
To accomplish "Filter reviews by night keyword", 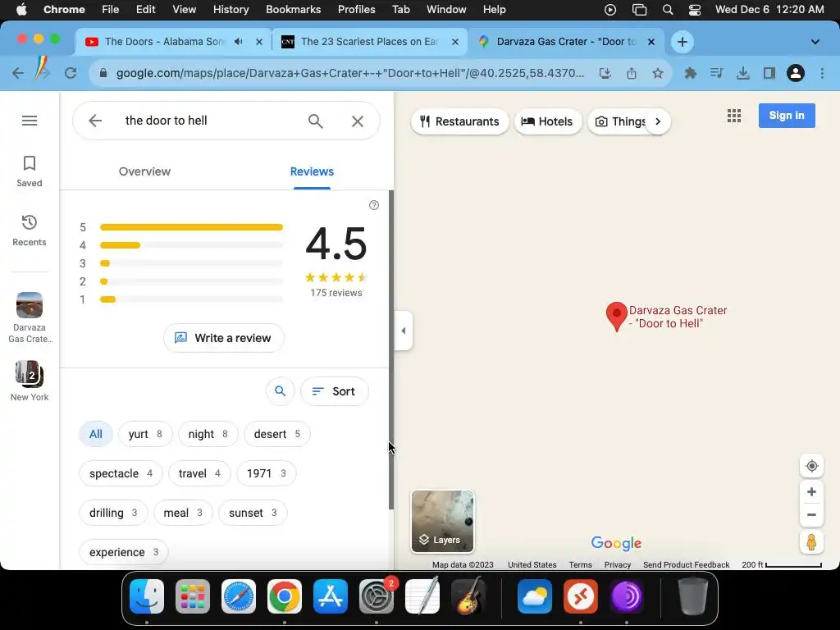I will pyautogui.click(x=208, y=434).
